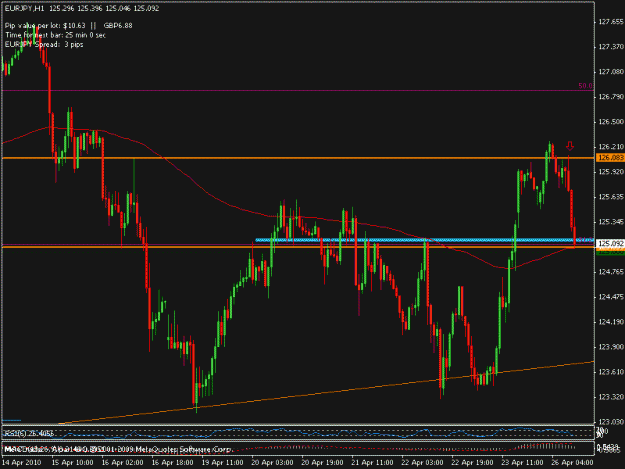Click the Time for next bar text
Screen dimensions: 625x469
click(55, 35)
